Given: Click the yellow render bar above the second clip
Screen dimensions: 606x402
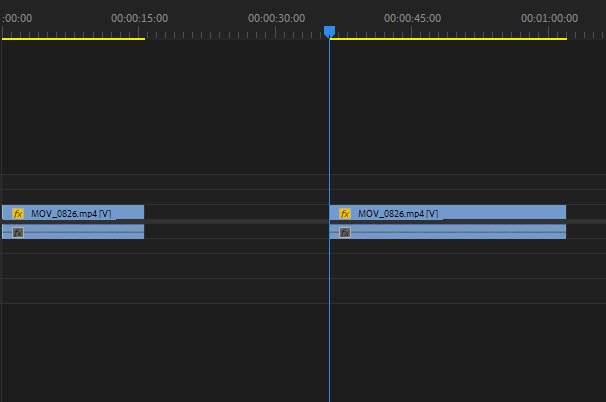Looking at the screenshot, I should coord(448,39).
